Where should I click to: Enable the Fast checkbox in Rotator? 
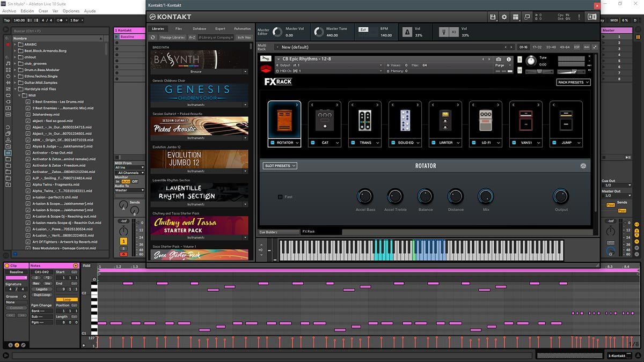point(280,197)
